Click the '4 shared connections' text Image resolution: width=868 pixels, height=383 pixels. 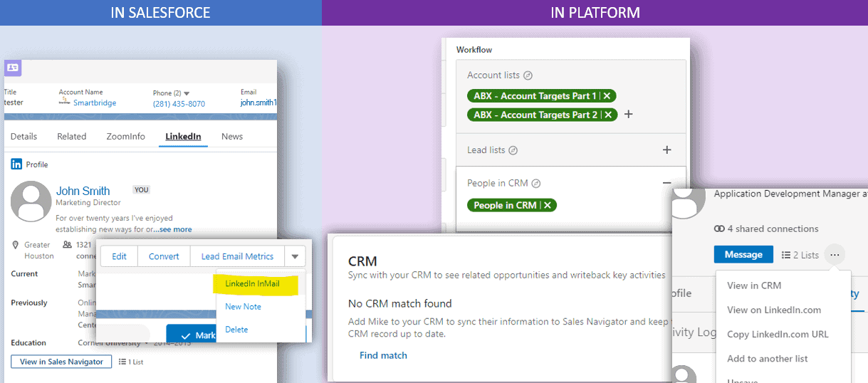click(773, 229)
